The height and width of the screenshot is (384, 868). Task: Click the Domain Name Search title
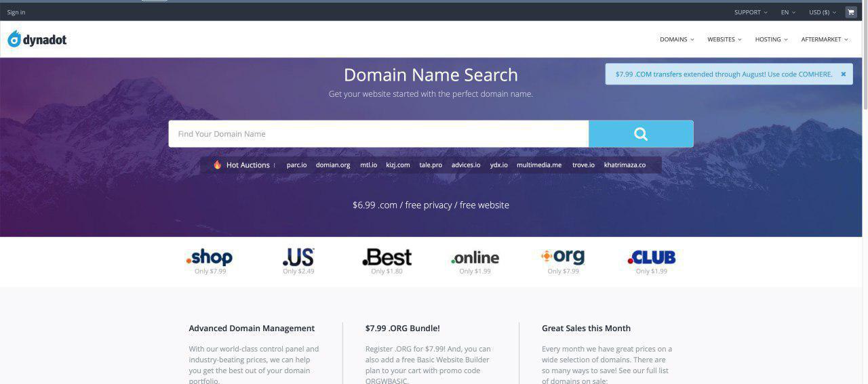(431, 74)
